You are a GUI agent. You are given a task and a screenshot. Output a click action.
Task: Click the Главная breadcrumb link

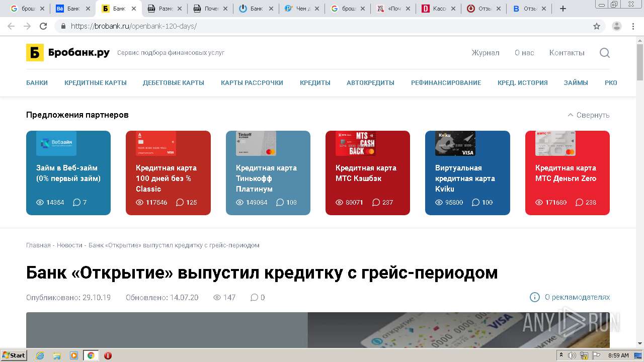click(x=38, y=245)
